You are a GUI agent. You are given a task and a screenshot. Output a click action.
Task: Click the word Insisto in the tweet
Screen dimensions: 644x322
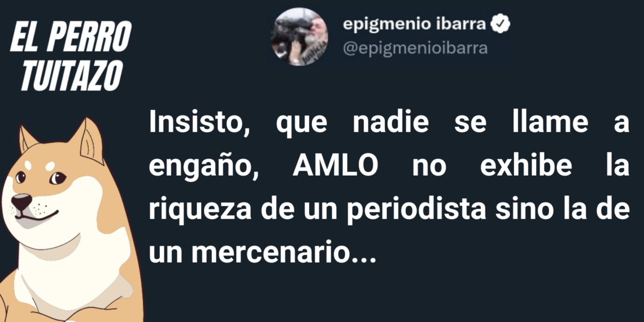click(199, 123)
